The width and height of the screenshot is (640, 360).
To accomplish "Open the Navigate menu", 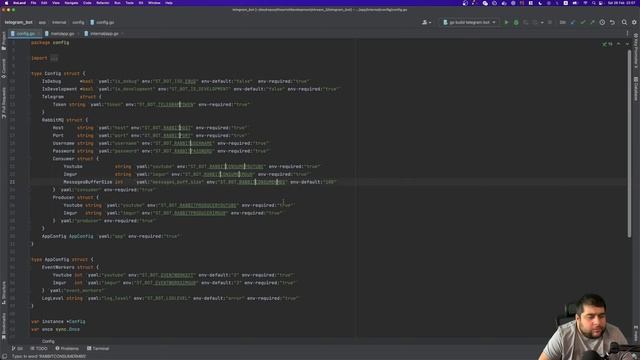I will click(x=71, y=3).
